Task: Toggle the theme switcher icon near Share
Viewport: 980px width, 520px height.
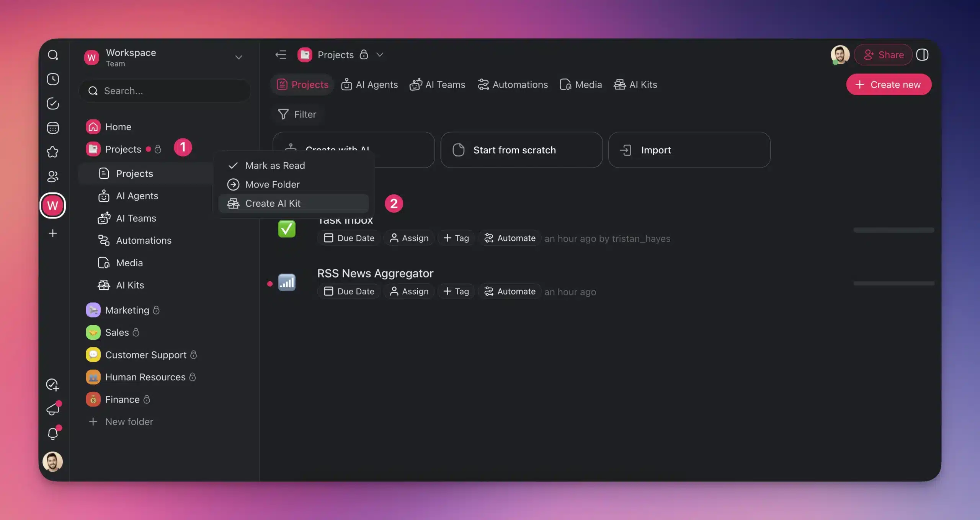Action: [923, 55]
